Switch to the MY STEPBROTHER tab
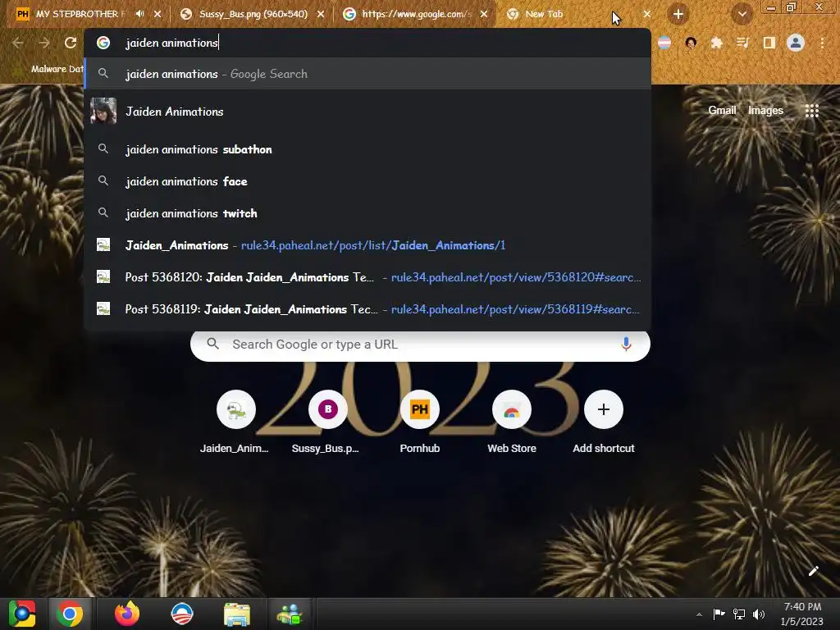The width and height of the screenshot is (840, 630). point(89,14)
